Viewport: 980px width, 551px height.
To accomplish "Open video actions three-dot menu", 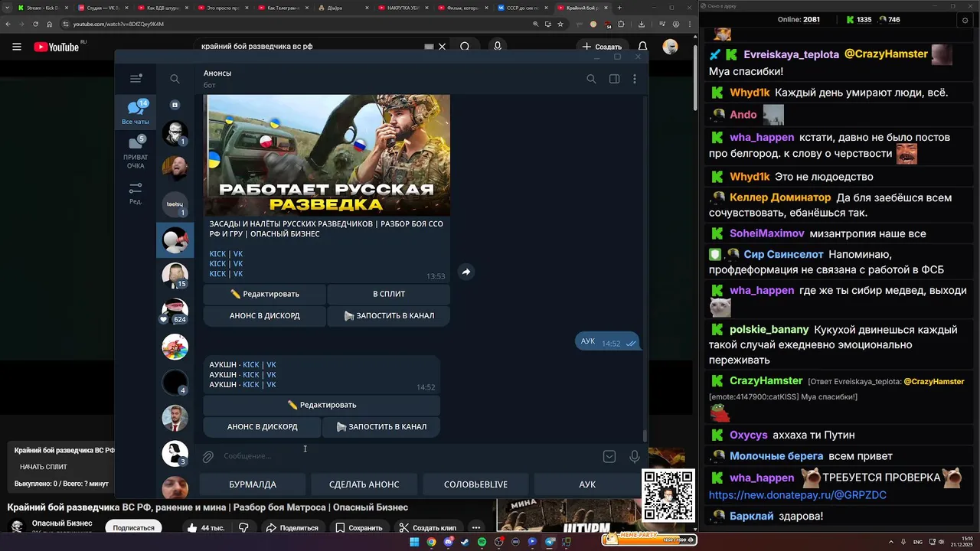I will pyautogui.click(x=476, y=527).
